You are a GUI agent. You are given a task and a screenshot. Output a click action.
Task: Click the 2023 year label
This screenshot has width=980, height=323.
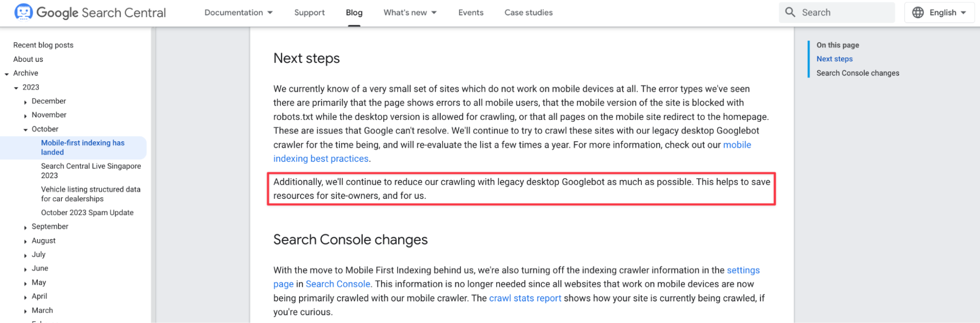coord(30,87)
